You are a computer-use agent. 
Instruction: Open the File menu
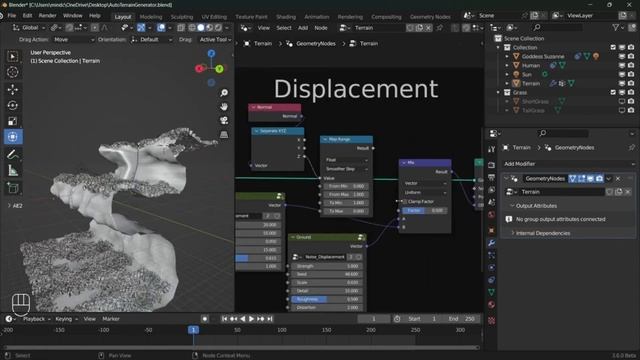pyautogui.click(x=11, y=16)
